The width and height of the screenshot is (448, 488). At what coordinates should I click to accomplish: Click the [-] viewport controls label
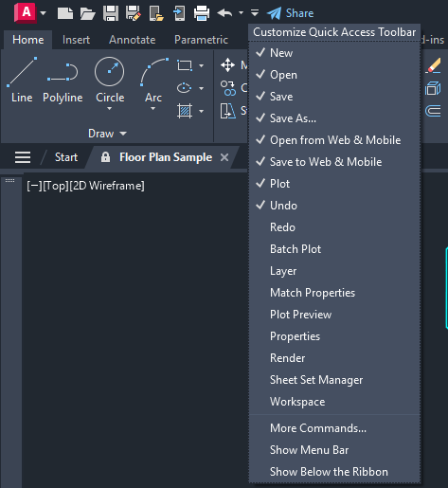click(x=34, y=186)
